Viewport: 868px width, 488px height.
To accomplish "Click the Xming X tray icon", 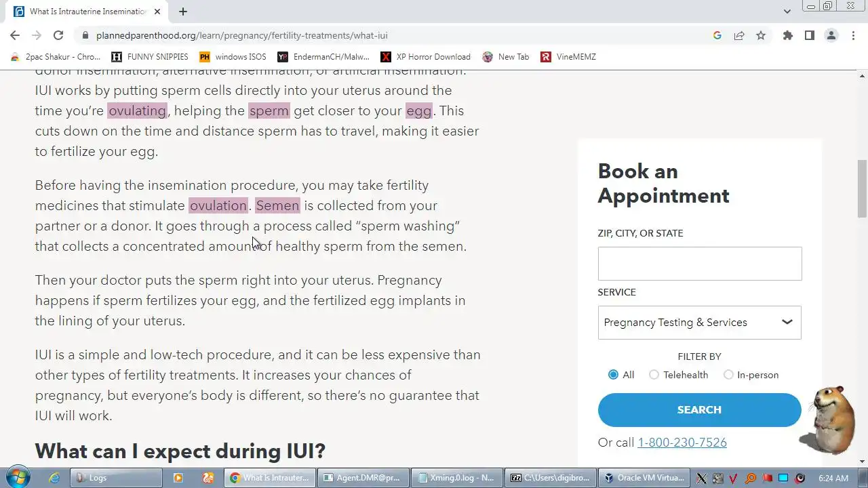I will point(702,478).
